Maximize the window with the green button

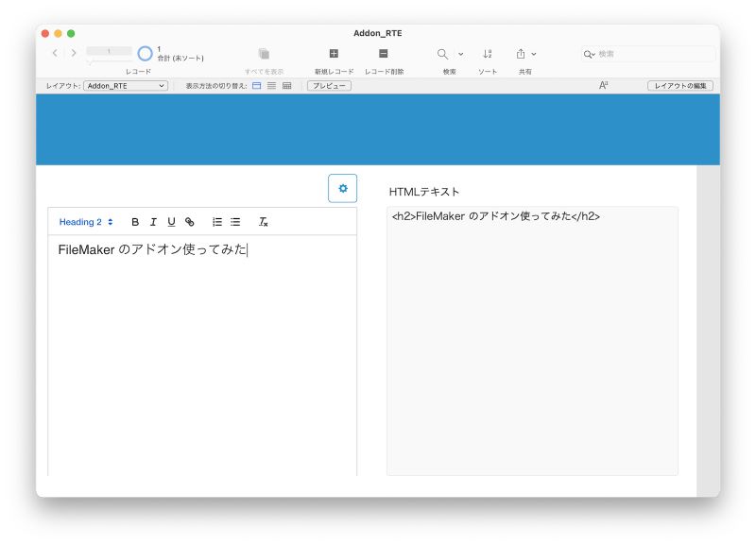pos(71,33)
